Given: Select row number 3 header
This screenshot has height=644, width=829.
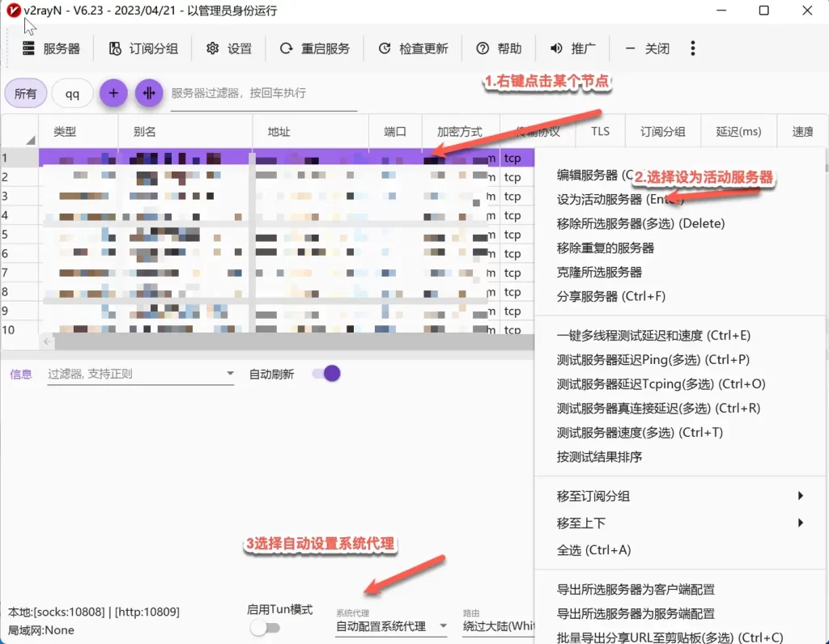Looking at the screenshot, I should coord(19,196).
